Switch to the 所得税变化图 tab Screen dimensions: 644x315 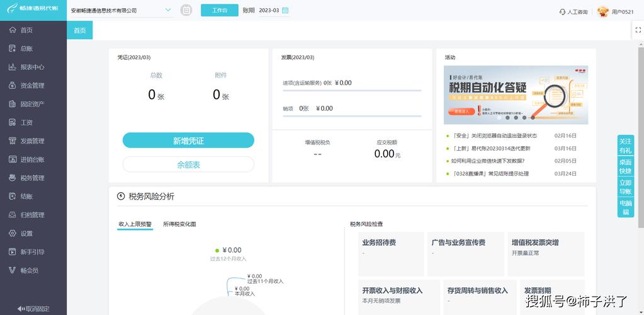coord(179,224)
